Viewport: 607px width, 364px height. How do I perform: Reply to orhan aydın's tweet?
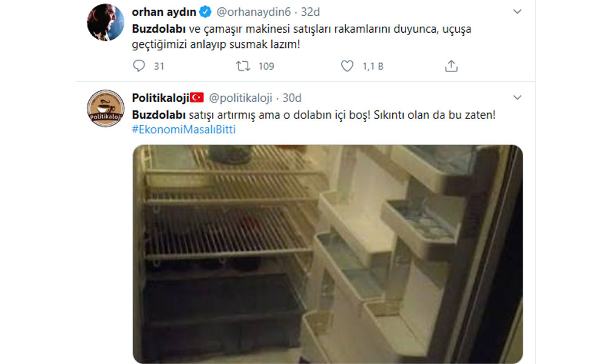tap(138, 66)
